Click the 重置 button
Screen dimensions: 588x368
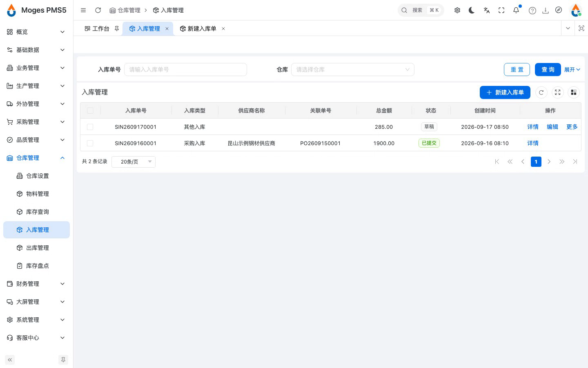point(517,70)
